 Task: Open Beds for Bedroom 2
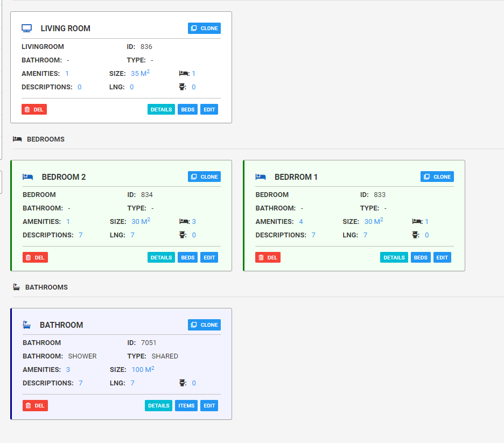[188, 257]
